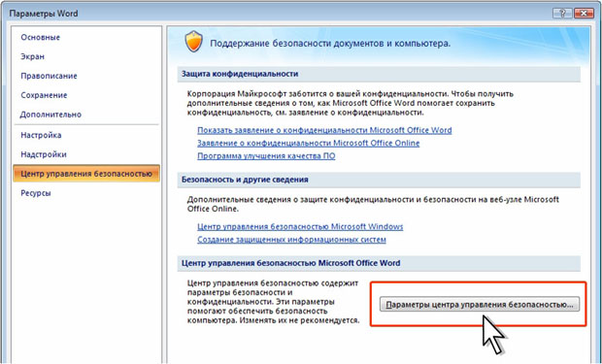
Task: Click the paragraph ending Изменять их не рекомендуется
Action: pos(274,302)
